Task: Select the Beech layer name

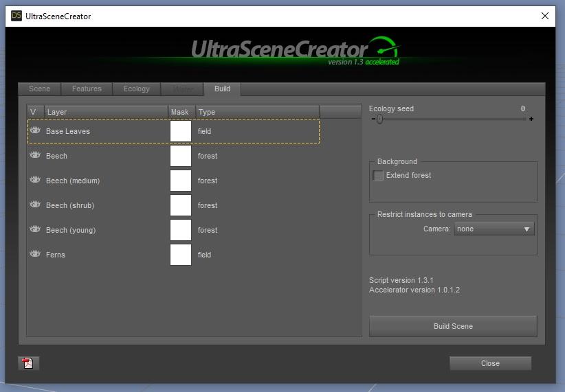Action: (x=56, y=156)
